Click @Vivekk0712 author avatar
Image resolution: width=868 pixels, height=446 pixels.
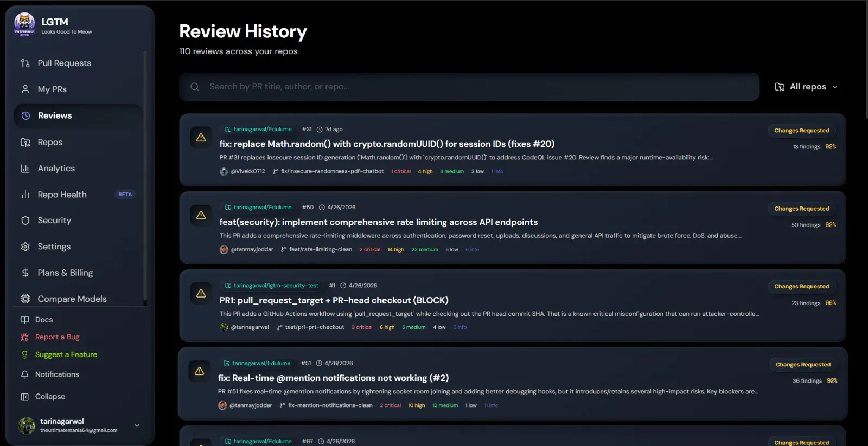[x=224, y=171]
